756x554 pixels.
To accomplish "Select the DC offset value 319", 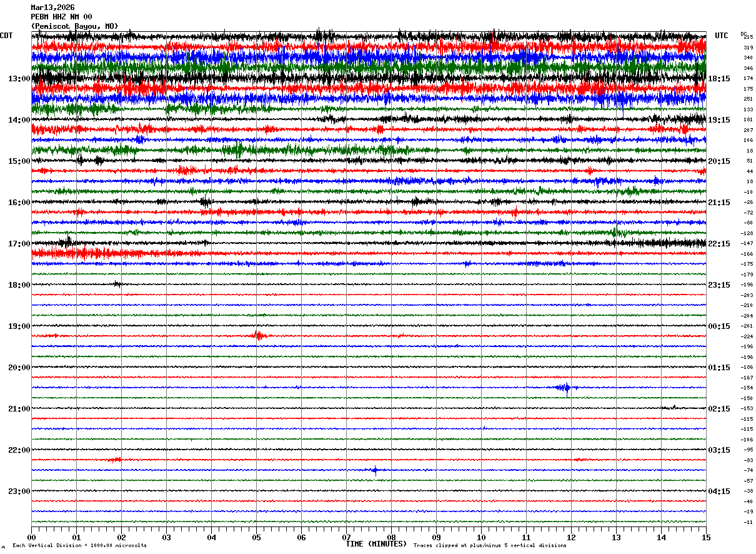I will pyautogui.click(x=748, y=48).
